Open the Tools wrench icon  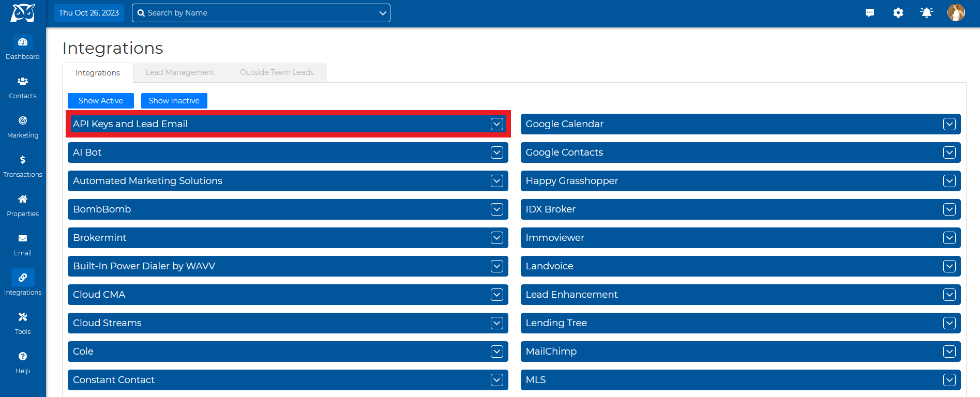click(23, 317)
